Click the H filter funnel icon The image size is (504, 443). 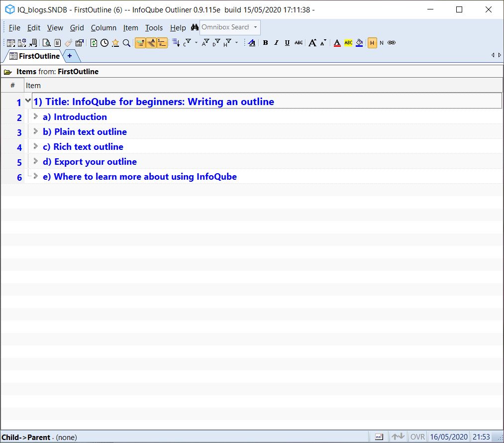pos(227,43)
